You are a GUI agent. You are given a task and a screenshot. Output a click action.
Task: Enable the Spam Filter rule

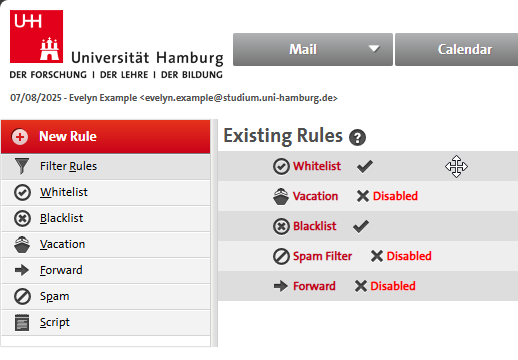tap(401, 256)
